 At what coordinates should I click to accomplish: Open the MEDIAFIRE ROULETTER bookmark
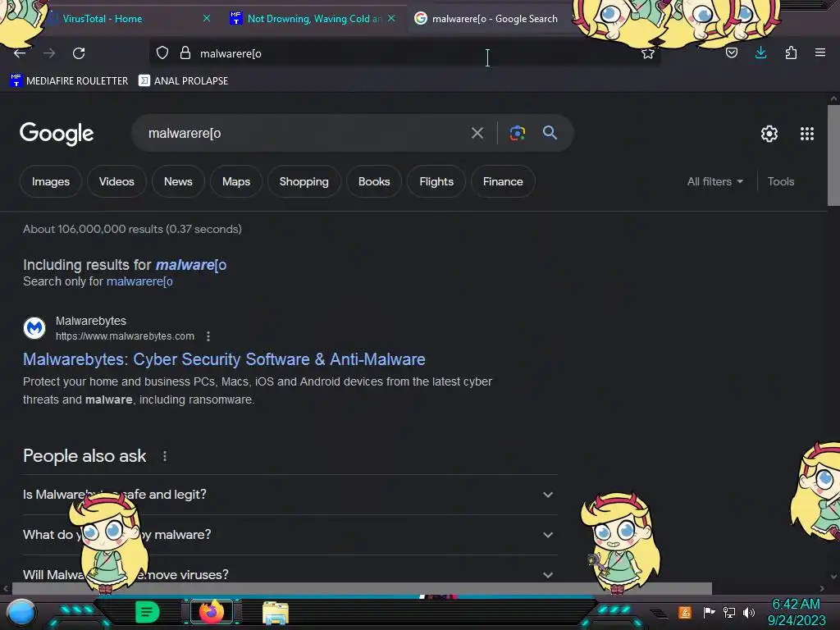tap(69, 81)
